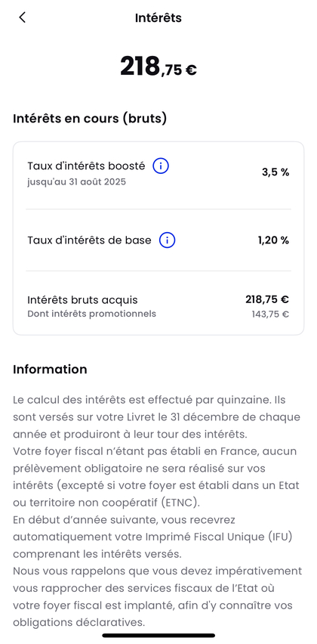Go back using the top-left arrow
This screenshot has height=644, width=317.
22,17
